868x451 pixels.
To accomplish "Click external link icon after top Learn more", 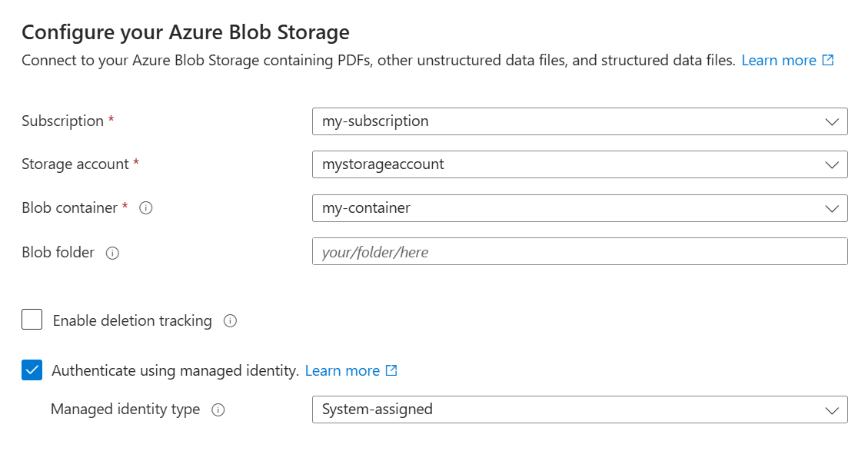I will click(828, 60).
